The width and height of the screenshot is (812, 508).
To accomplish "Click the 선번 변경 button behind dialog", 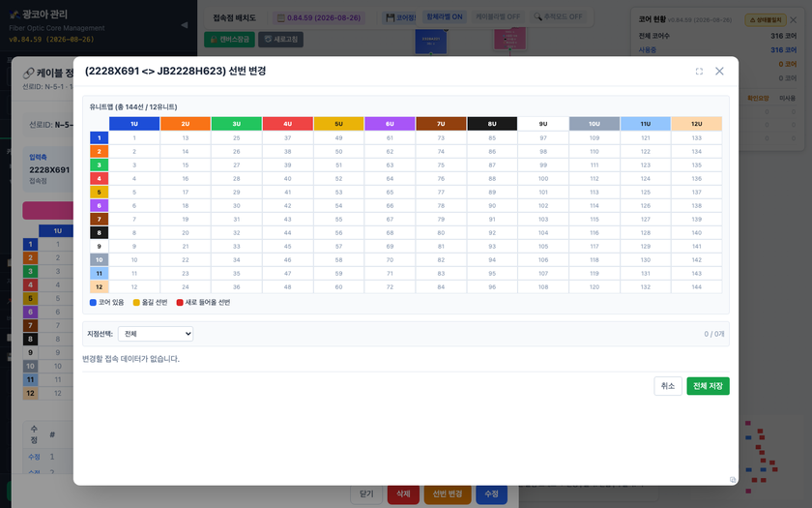I will coord(448,494).
